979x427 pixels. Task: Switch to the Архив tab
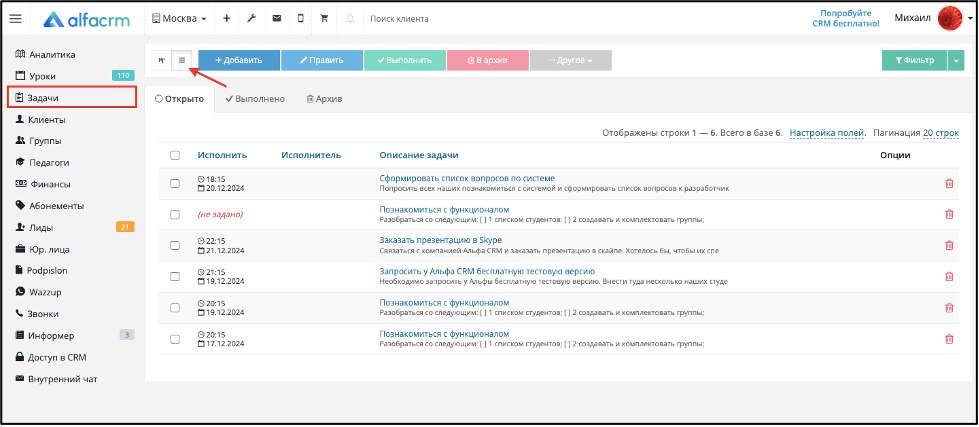(324, 99)
